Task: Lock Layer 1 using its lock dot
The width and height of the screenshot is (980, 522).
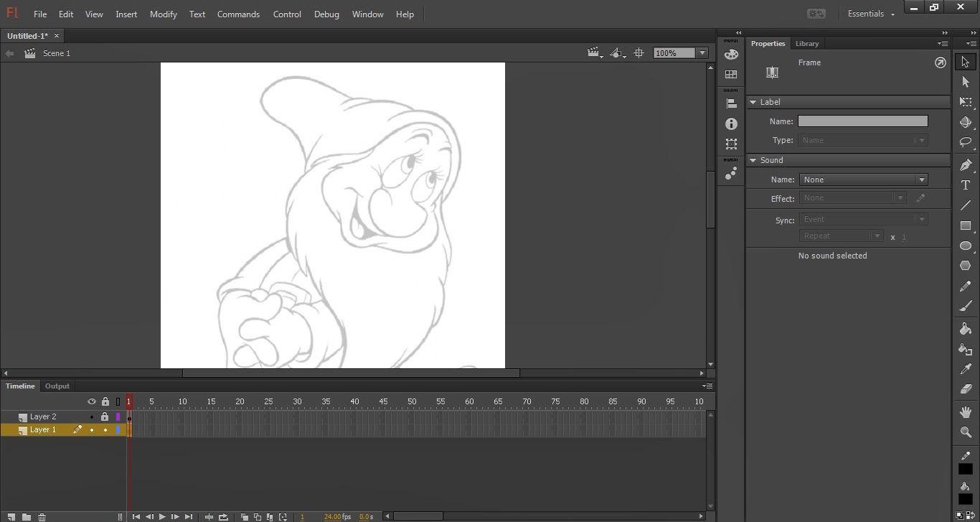Action: 105,430
